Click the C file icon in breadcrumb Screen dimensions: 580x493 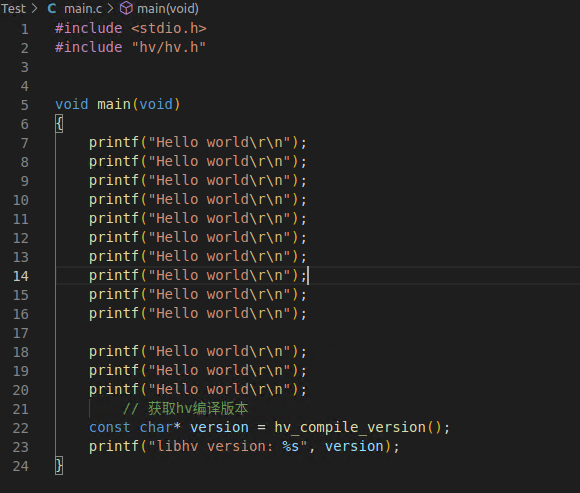click(x=52, y=8)
